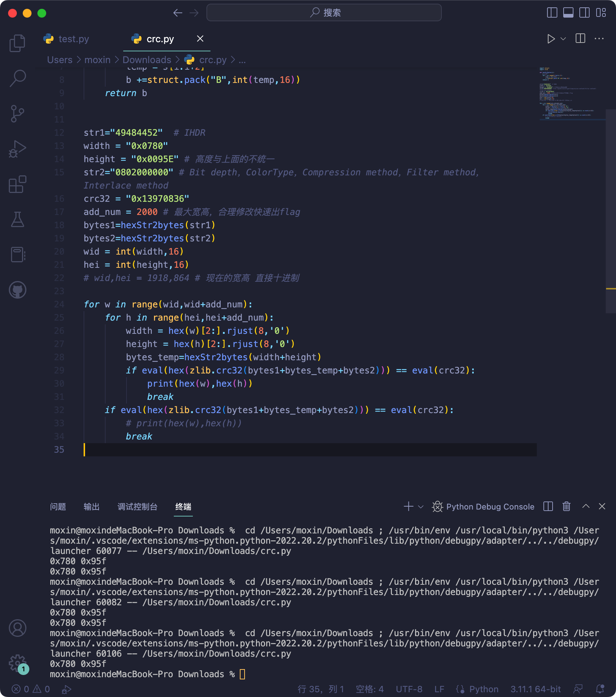Switch to the test.py editor tab
The width and height of the screenshot is (616, 697).
[x=73, y=39]
